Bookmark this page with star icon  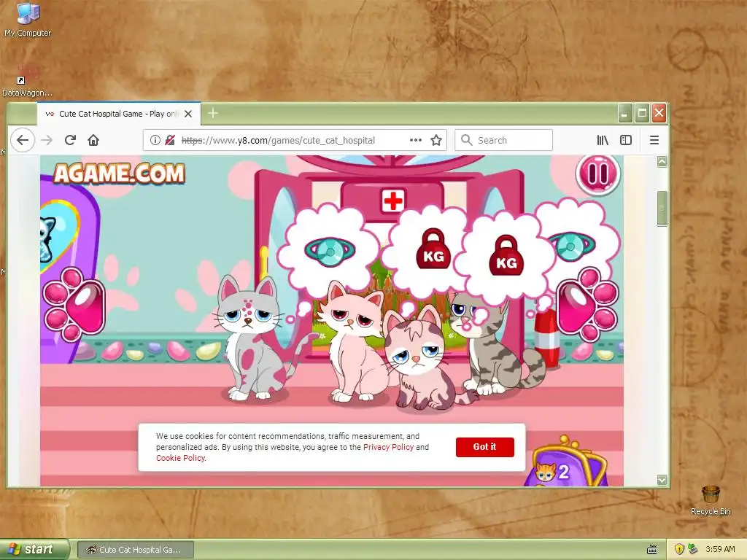click(x=436, y=140)
